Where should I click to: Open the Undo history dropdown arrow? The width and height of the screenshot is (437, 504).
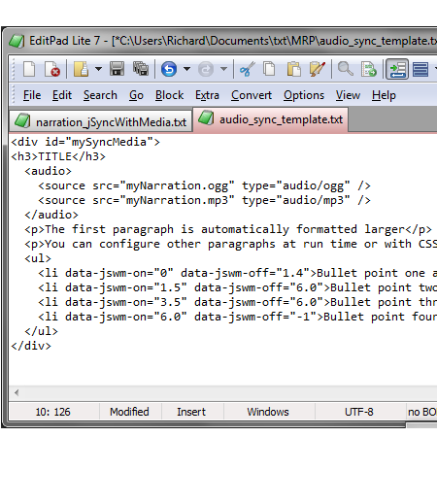click(x=186, y=69)
